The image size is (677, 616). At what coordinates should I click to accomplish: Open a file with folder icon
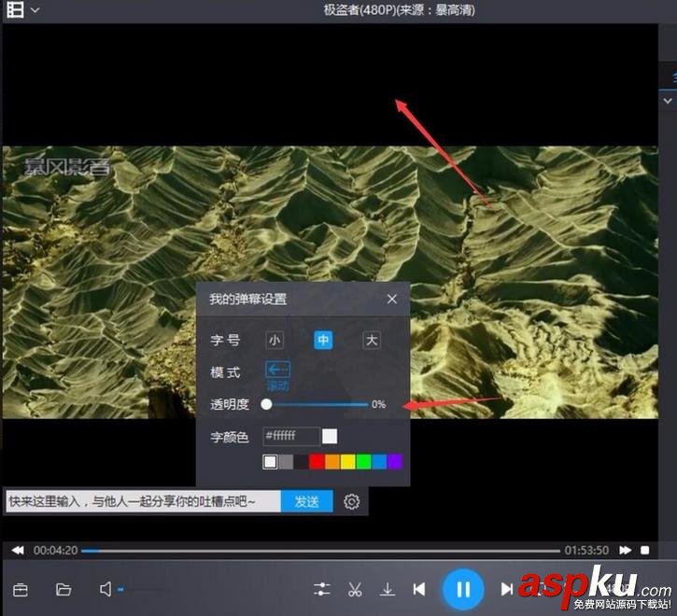[63, 589]
